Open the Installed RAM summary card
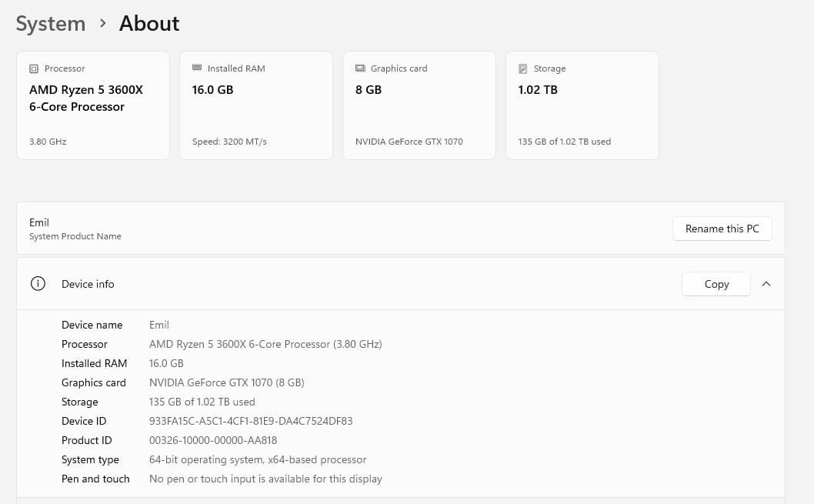 pos(256,105)
